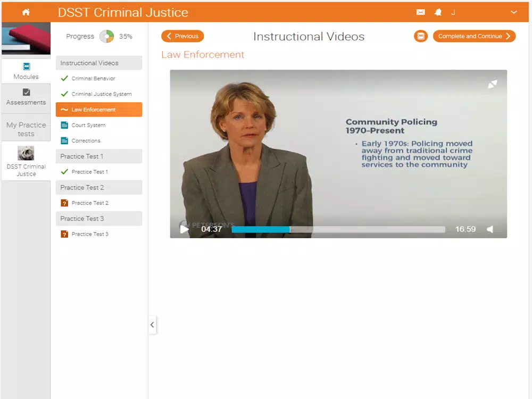Select DSST Criminal Justice course tile
This screenshot has height=399, width=532.
click(26, 161)
